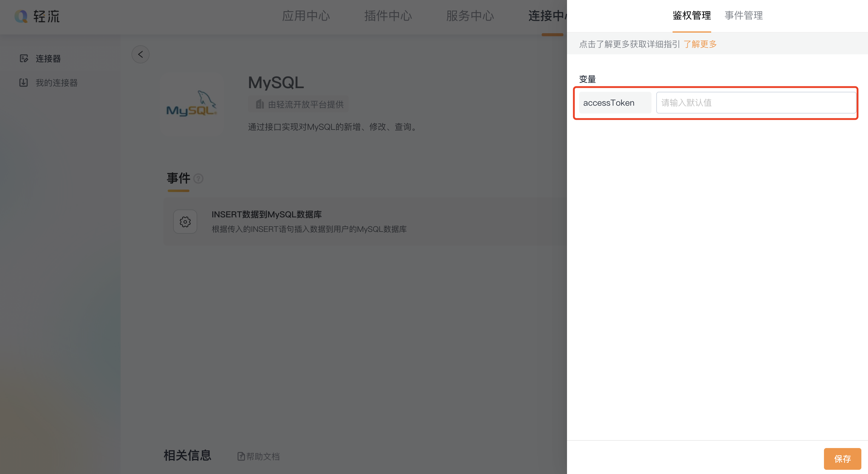The image size is (868, 474).
Task: Open 连接中心 in the top navigation
Action: coord(548,16)
